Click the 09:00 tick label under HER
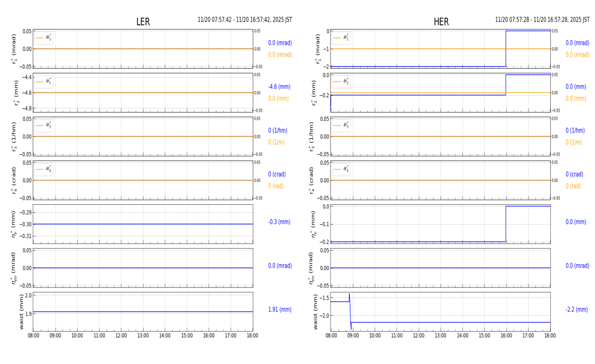This screenshot has height=364, width=595. (353, 336)
